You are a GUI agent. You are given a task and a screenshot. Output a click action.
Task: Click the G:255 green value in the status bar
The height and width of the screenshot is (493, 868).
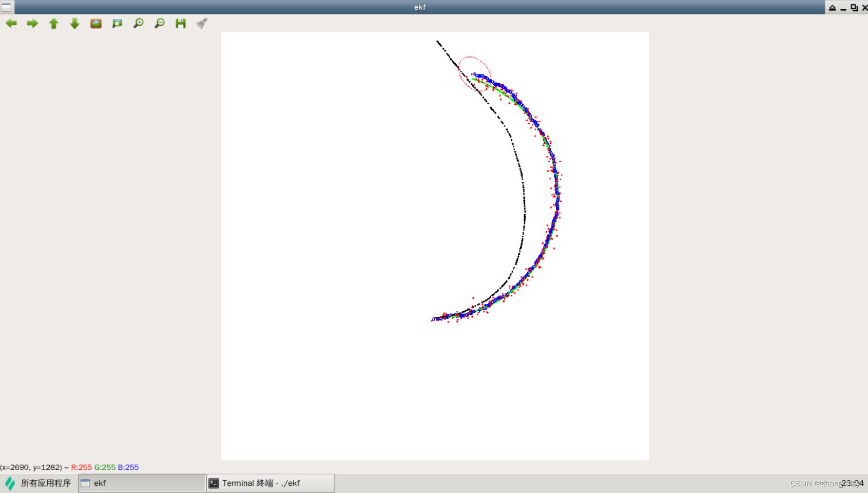click(x=105, y=467)
